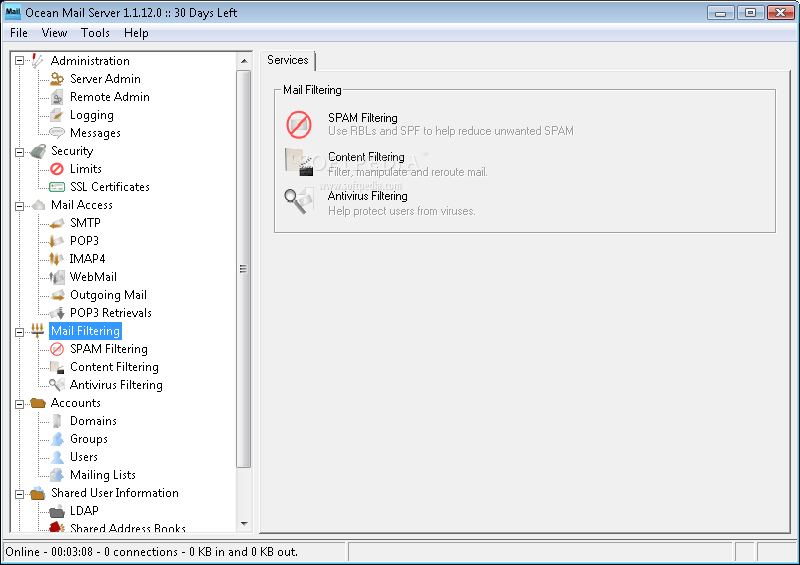
Task: Select the Administration tree label
Action: (90, 61)
